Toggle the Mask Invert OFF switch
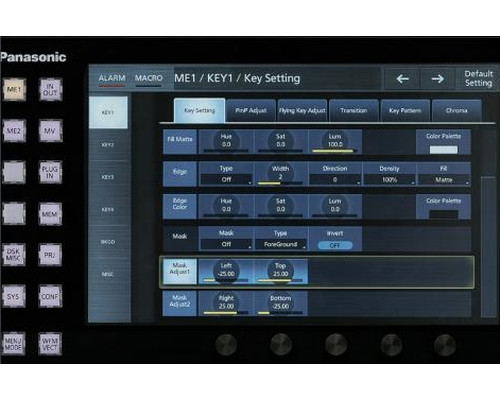500x400 pixels. coord(335,245)
